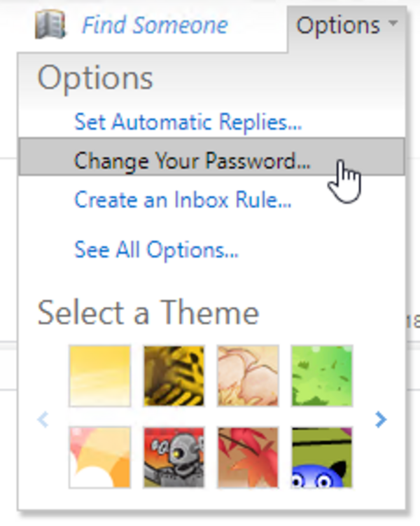
Task: Open Create an Inbox Rule
Action: coord(183,200)
